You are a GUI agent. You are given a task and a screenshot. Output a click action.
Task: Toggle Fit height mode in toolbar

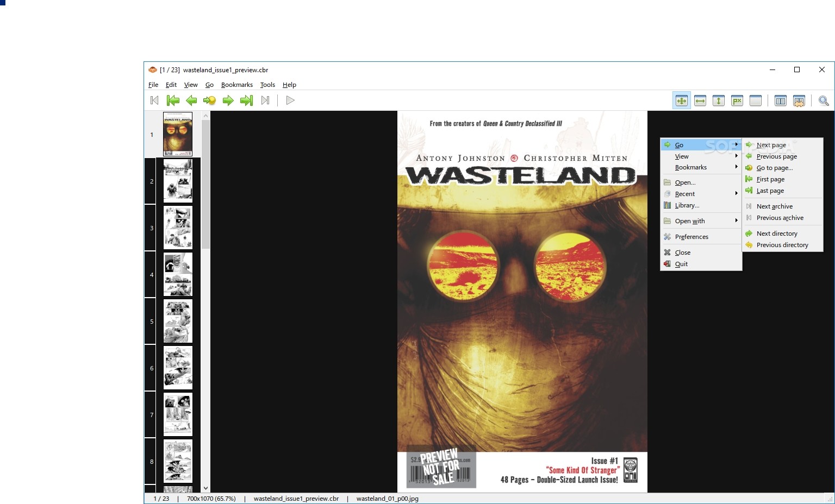coord(719,100)
